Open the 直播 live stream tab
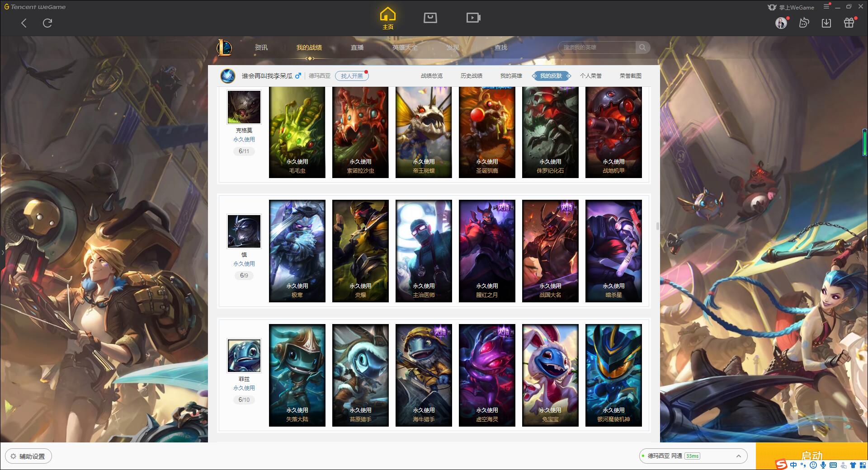The width and height of the screenshot is (868, 470). 357,47
